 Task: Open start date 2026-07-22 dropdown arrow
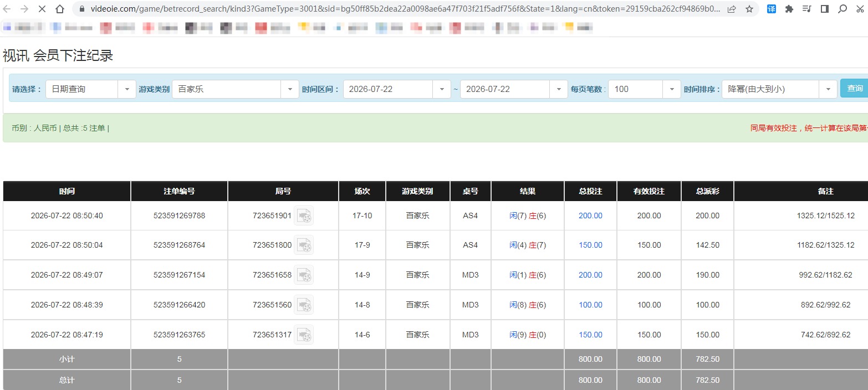[x=442, y=89]
